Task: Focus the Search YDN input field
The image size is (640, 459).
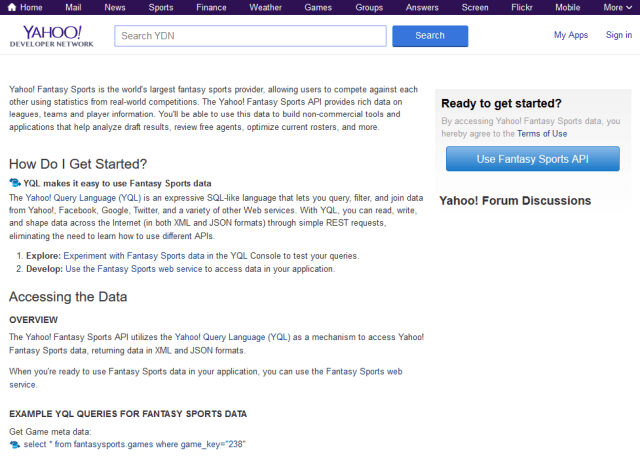Action: point(250,36)
